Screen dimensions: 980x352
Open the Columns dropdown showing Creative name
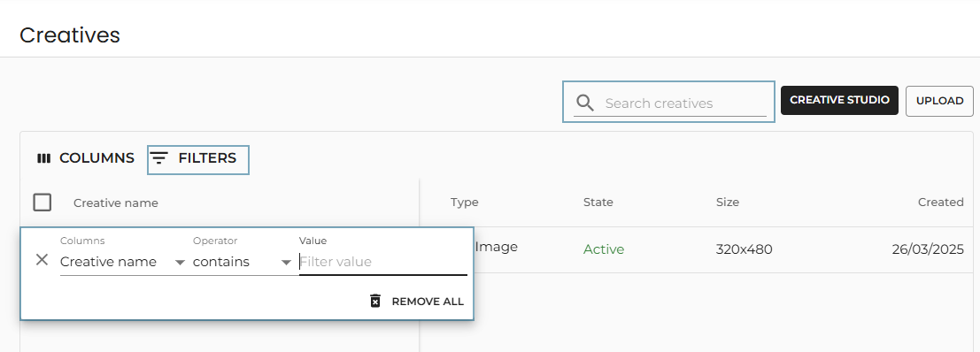122,262
